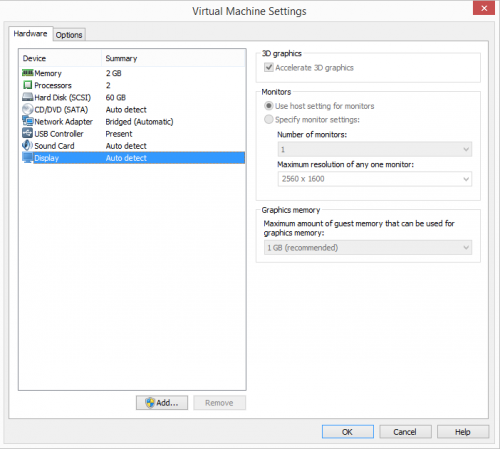The width and height of the screenshot is (500, 449).
Task: Confirm settings with the OK button
Action: tap(348, 432)
